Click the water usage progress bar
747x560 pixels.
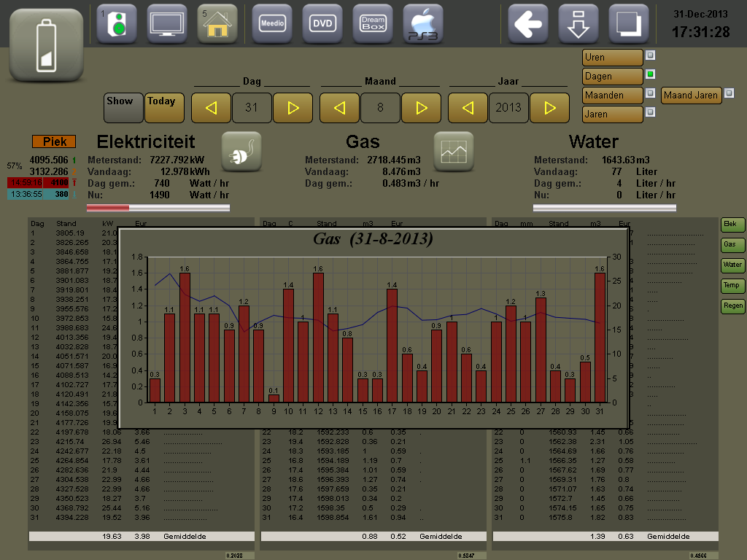(605, 208)
